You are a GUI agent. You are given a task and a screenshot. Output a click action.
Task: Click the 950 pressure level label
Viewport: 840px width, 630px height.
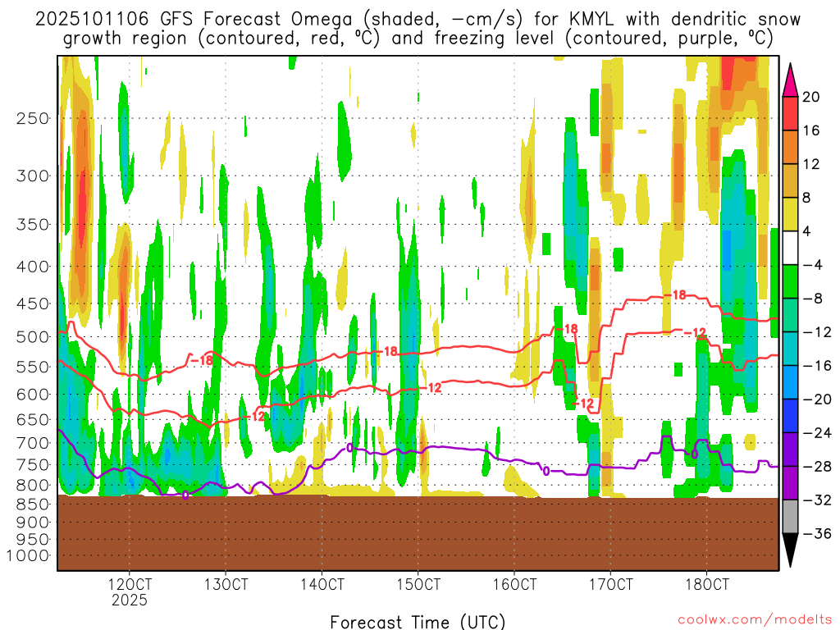point(33,540)
